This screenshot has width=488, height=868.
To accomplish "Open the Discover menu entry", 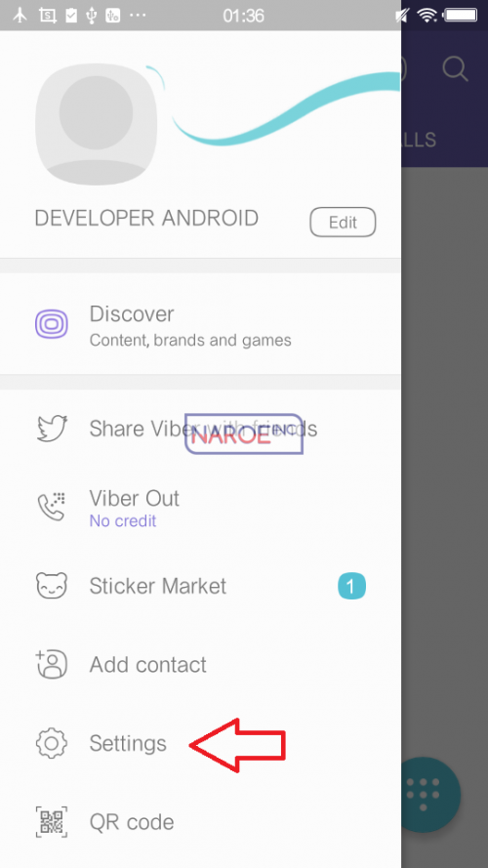I will [x=200, y=324].
